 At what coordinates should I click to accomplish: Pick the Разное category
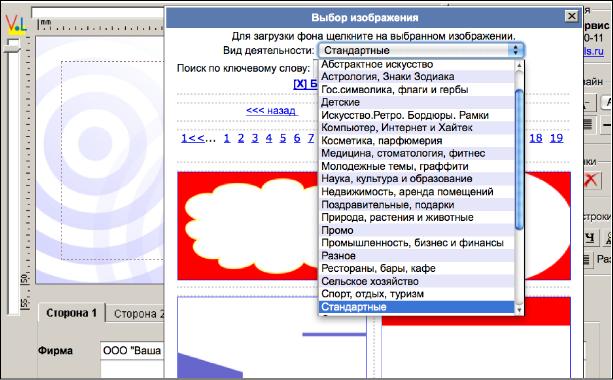(417, 256)
